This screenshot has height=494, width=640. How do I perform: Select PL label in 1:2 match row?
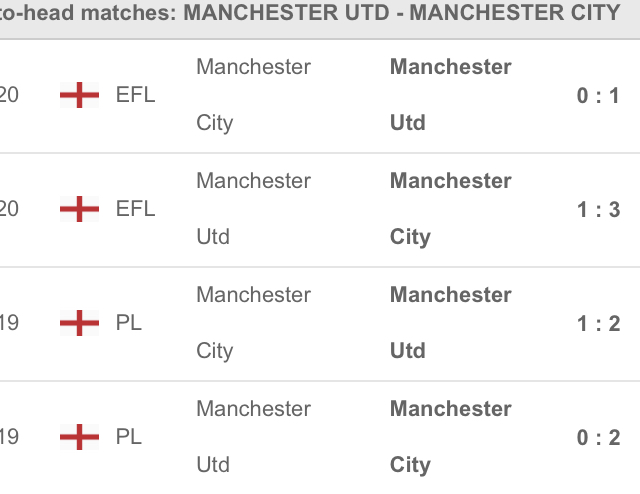click(x=129, y=323)
